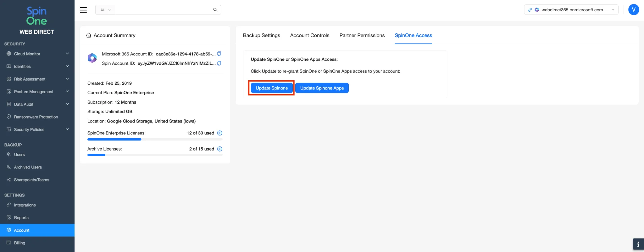Go to the Billing page
Image resolution: width=644 pixels, height=252 pixels.
pos(37,243)
